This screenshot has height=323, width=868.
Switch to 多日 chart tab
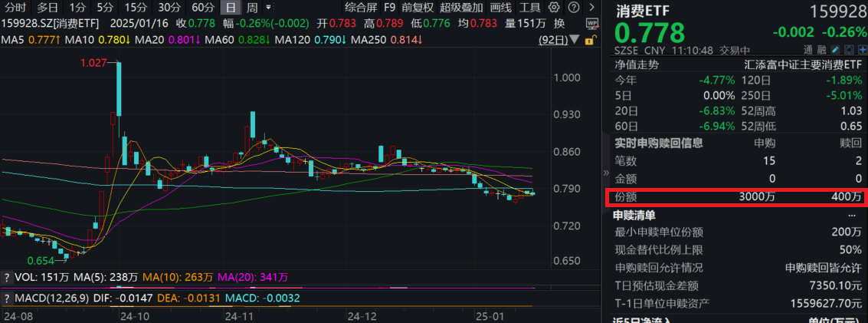click(47, 8)
